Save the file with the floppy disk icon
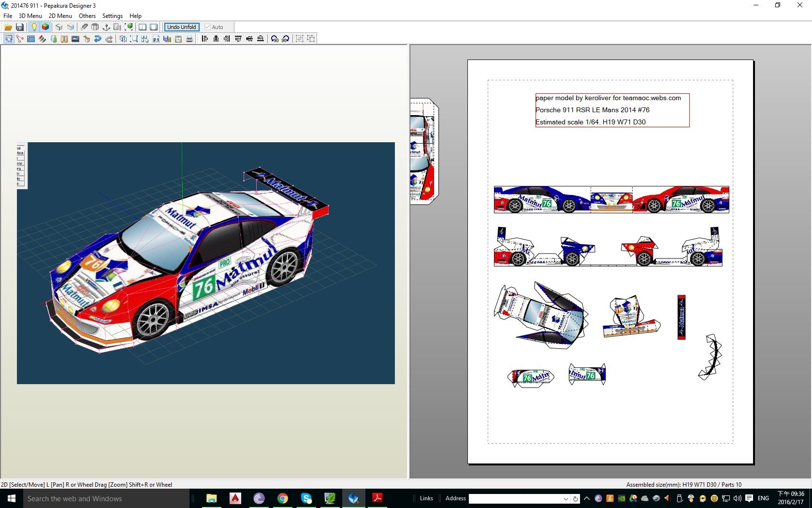 point(20,27)
